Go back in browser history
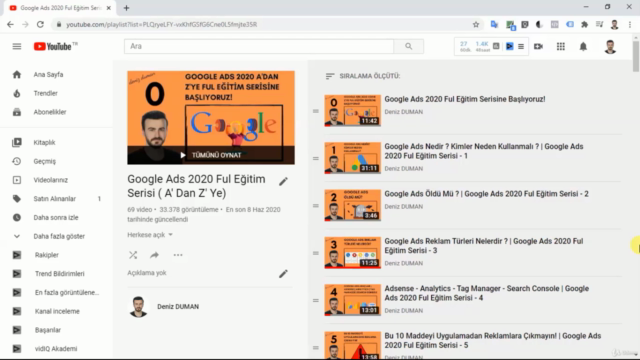 point(10,24)
